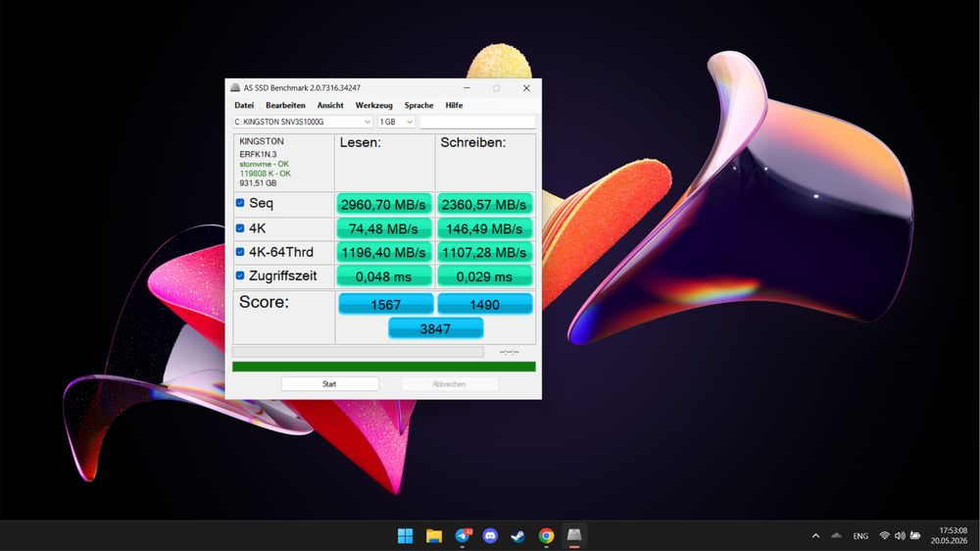
Task: Click the stornvme - OK driver status
Action: tap(264, 164)
